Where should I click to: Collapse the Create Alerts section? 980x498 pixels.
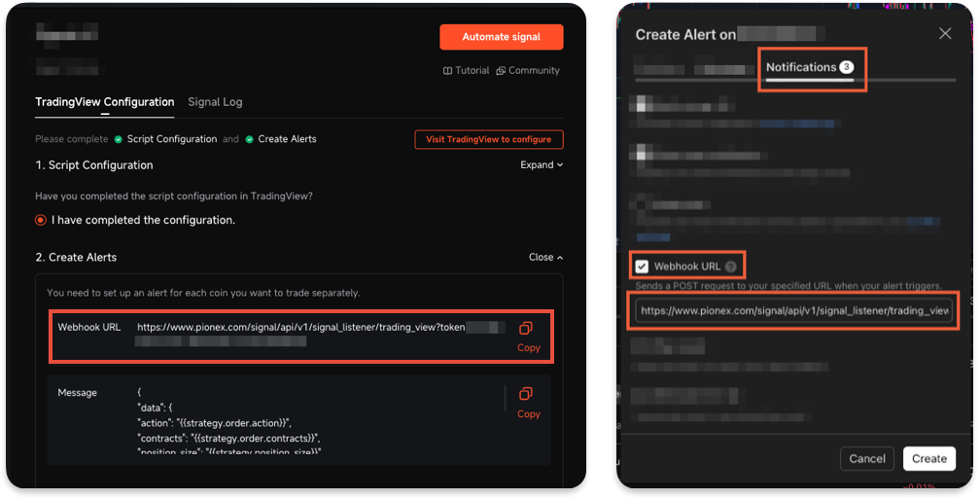coord(545,257)
